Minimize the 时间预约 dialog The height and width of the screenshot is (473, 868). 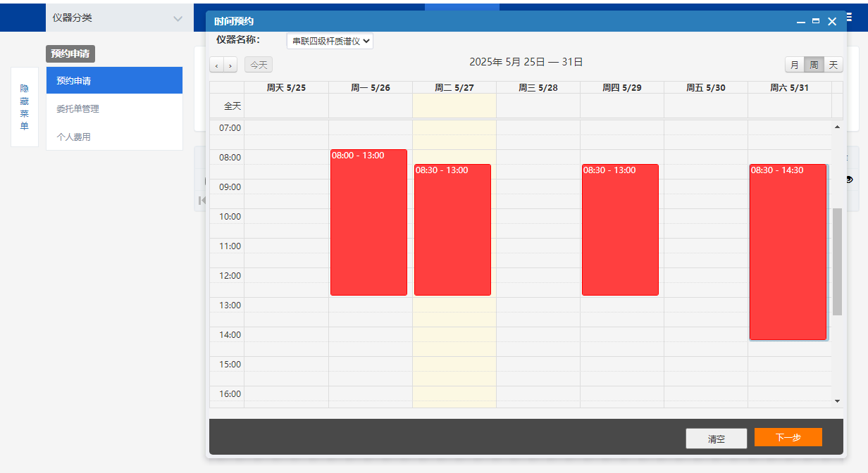tap(800, 22)
